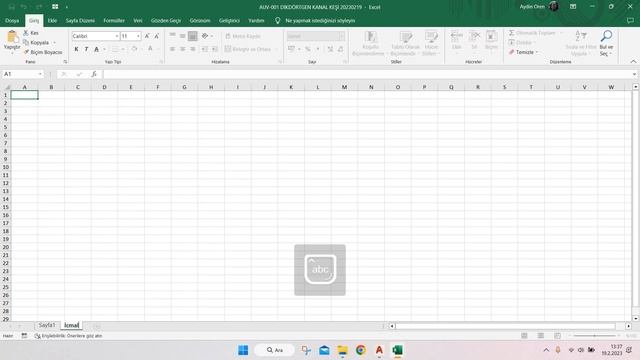This screenshot has width=640, height=360.
Task: Click Tablo Olarak Biçimlendir icon
Action: click(x=405, y=37)
